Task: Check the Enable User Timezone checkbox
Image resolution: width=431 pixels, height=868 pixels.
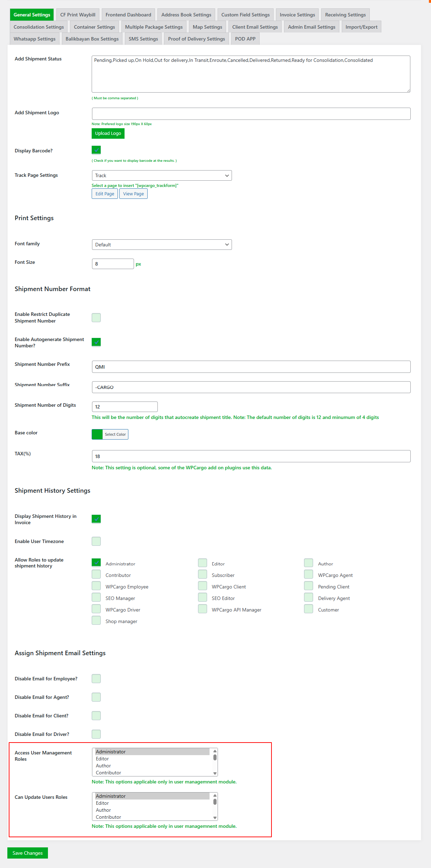Action: (96, 541)
